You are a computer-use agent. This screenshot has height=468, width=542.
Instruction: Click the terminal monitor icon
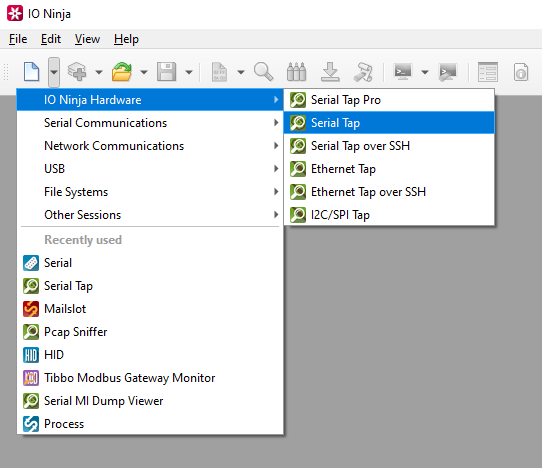[403, 72]
